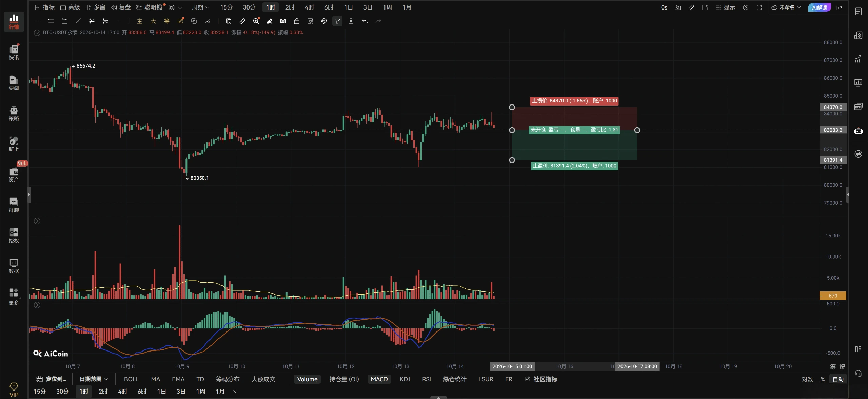Select the 15分 timeframe in bottom bar
Screen dimensions: 868x399
40,391
